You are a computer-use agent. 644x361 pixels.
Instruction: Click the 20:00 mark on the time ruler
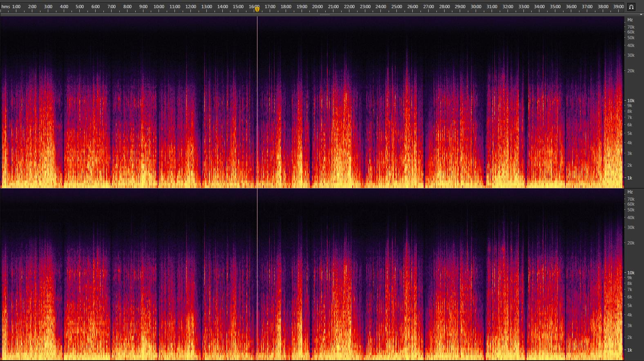(x=318, y=7)
